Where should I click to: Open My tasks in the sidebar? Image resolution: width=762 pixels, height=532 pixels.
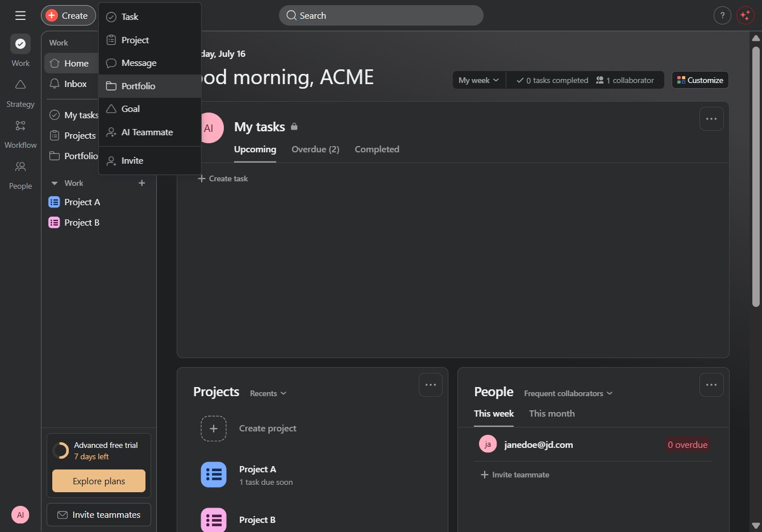coord(73,115)
